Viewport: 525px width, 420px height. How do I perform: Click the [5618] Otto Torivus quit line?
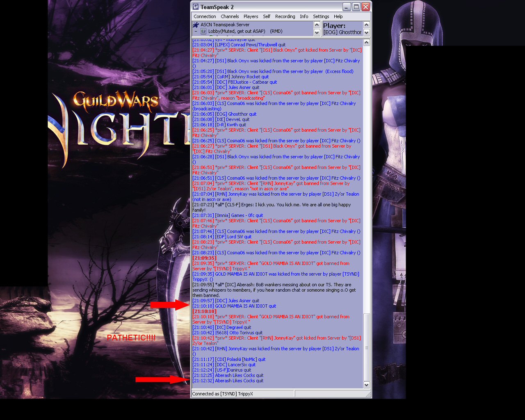pyautogui.click(x=228, y=333)
